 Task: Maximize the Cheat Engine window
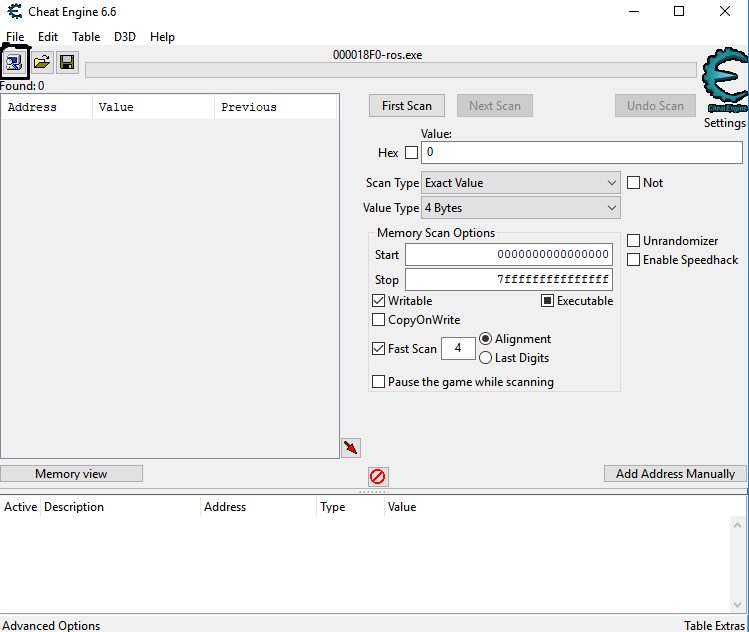coord(679,11)
